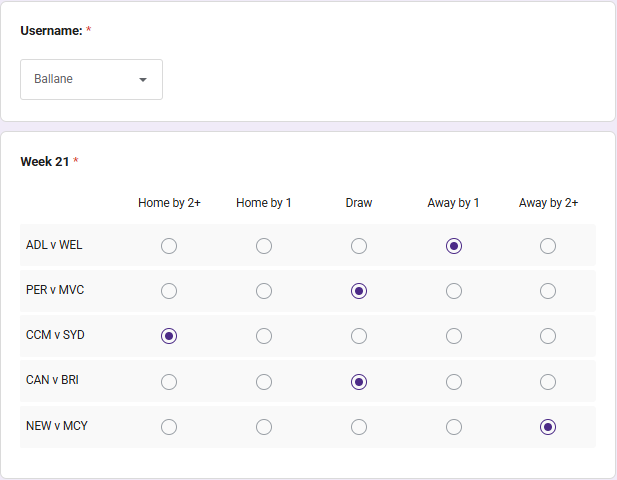Select Home by 1 for CAN v BRI
Screen dimensions: 617x480
pos(264,381)
